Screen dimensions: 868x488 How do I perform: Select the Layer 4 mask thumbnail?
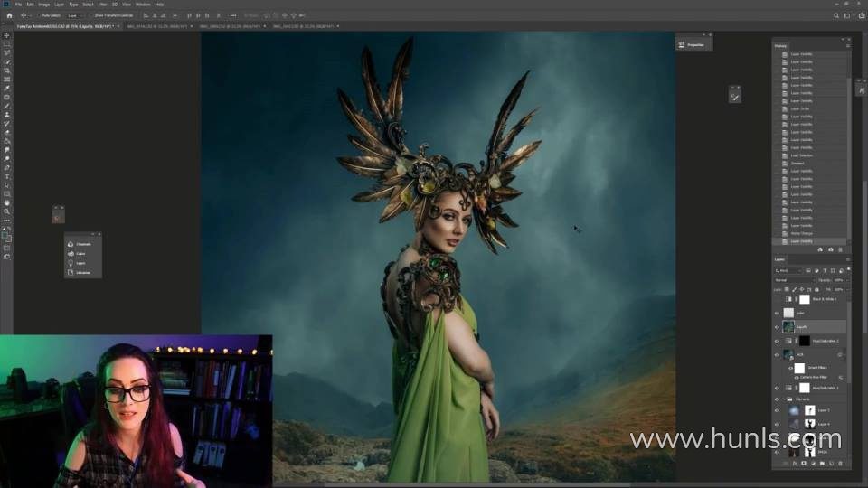809,424
